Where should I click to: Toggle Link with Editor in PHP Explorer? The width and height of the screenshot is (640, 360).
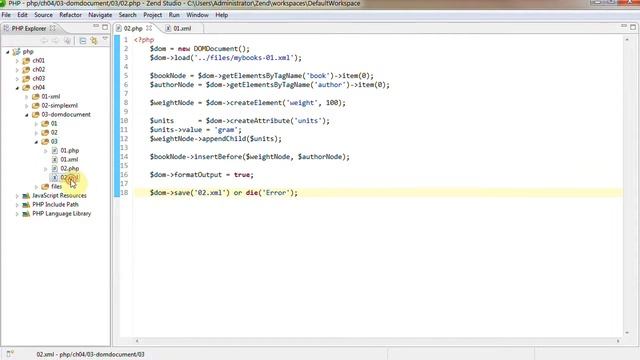94,40
